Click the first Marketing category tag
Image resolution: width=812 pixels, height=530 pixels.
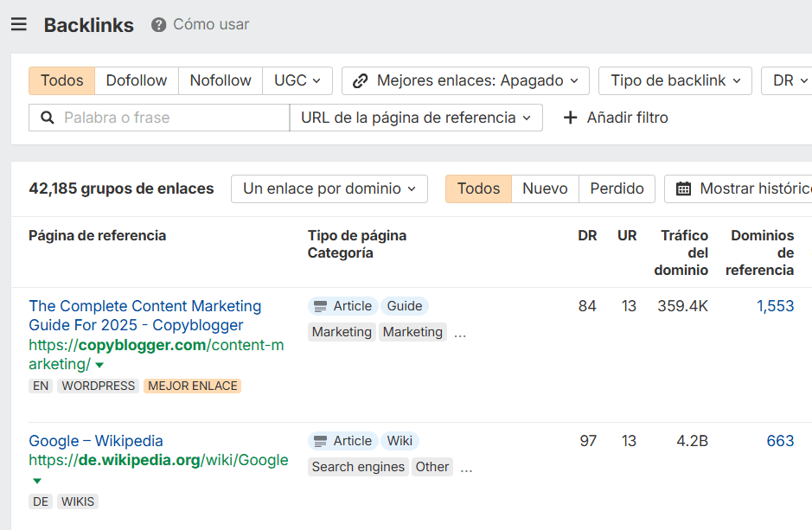click(342, 332)
